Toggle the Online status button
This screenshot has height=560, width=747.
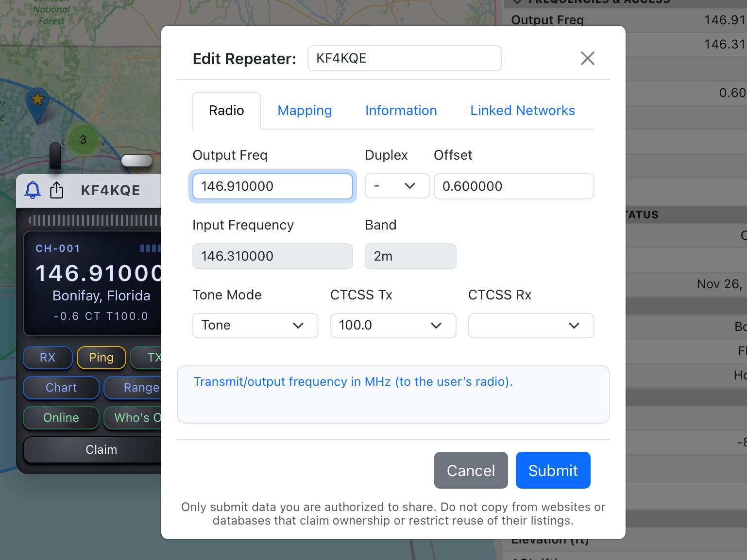tap(61, 418)
